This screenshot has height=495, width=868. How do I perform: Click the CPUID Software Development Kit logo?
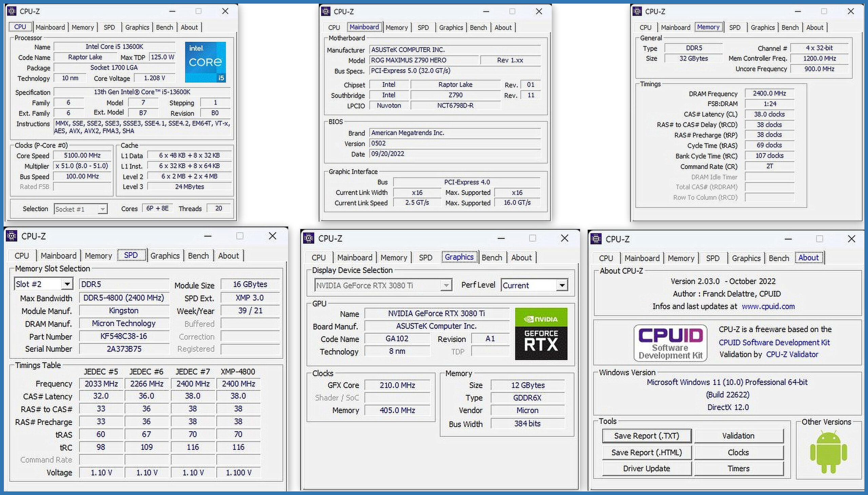[670, 343]
